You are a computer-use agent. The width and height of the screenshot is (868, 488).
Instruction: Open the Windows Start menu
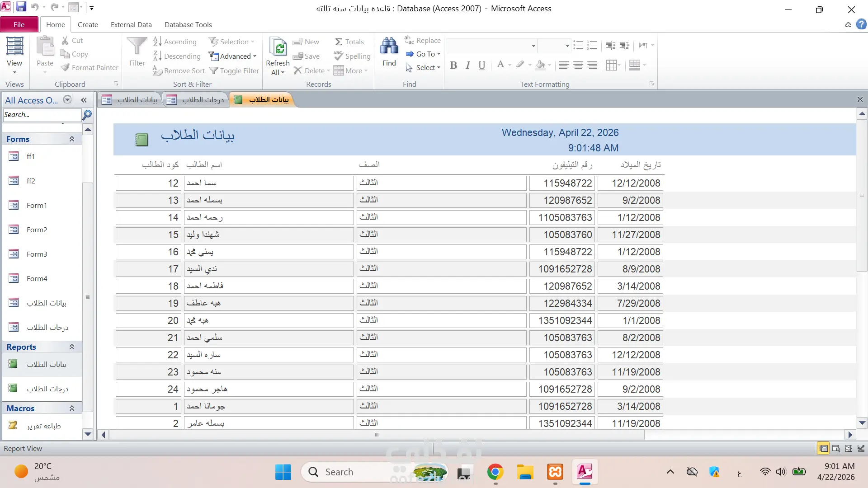point(283,472)
